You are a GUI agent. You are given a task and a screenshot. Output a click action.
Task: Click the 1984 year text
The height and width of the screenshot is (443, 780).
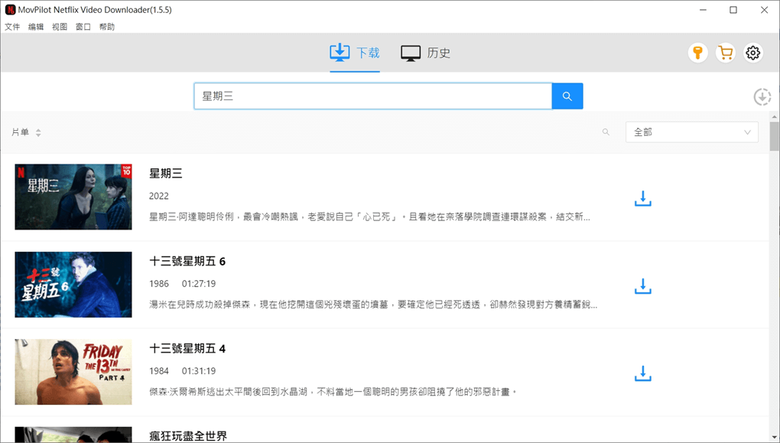(159, 371)
